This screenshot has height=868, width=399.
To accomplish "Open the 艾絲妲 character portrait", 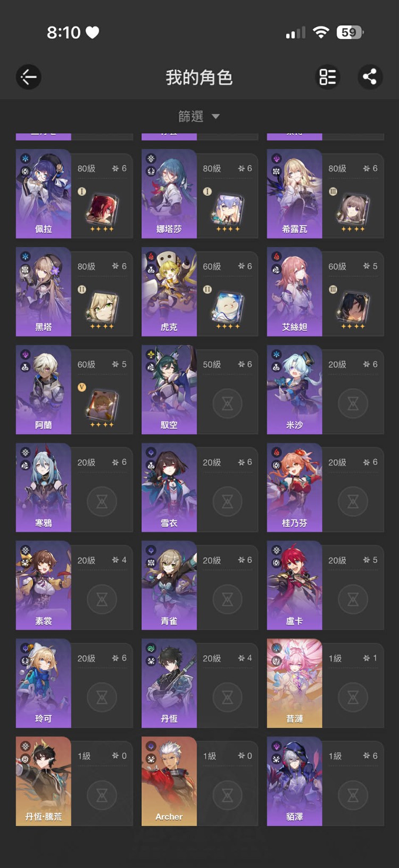I will point(294,291).
